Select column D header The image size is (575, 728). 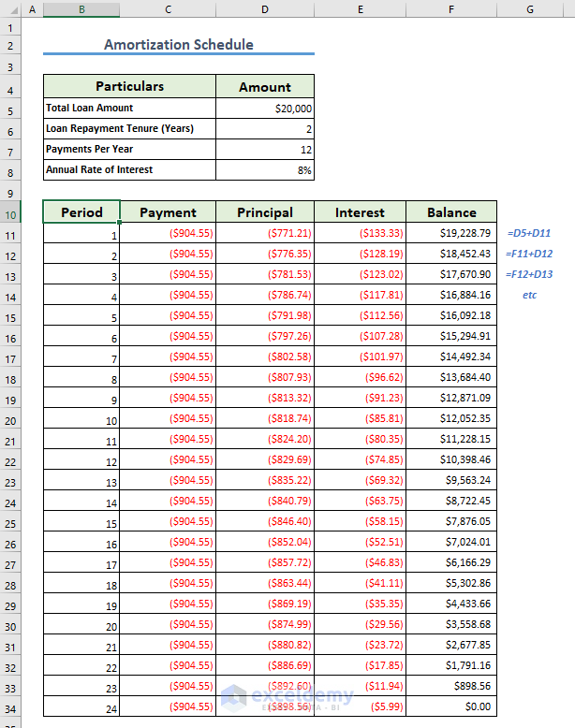(265, 8)
